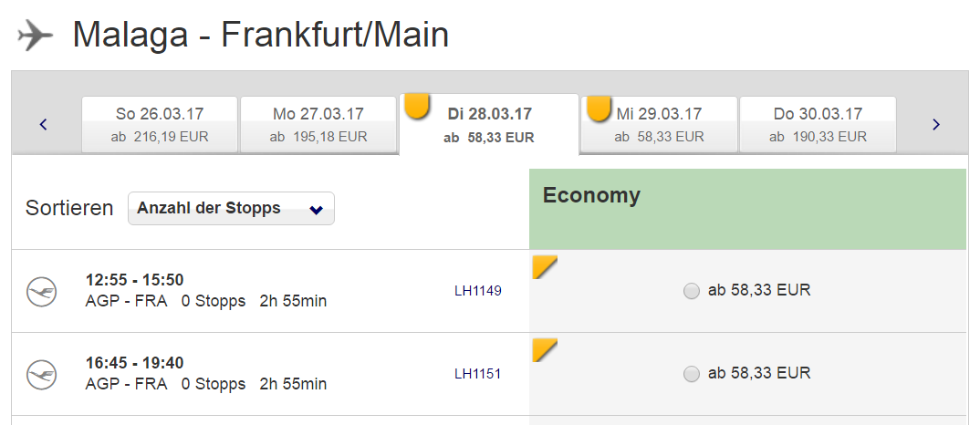Go to earlier dates with left arrow

[43, 124]
